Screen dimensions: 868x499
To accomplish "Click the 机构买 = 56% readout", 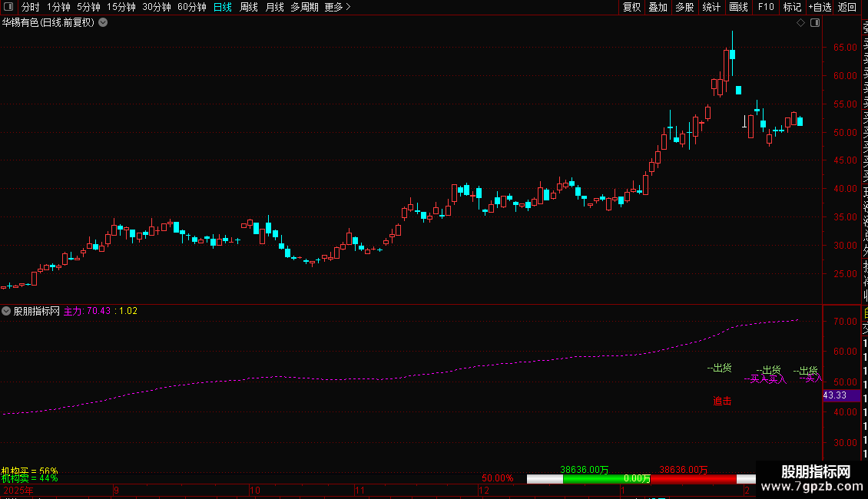I will pyautogui.click(x=29, y=471).
